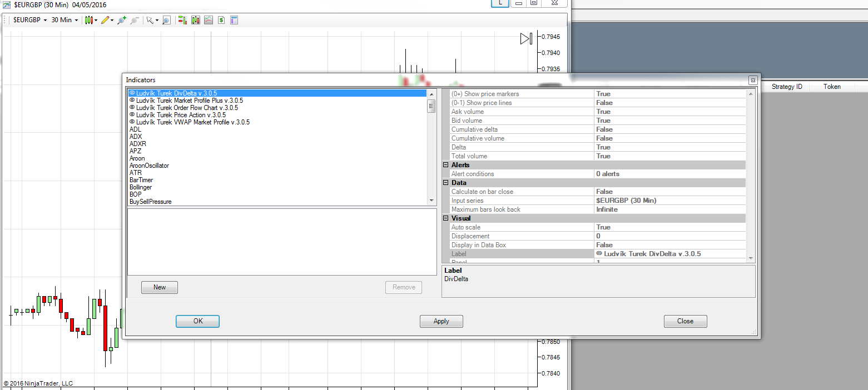Open the Strategies dollar sign icon

221,20
